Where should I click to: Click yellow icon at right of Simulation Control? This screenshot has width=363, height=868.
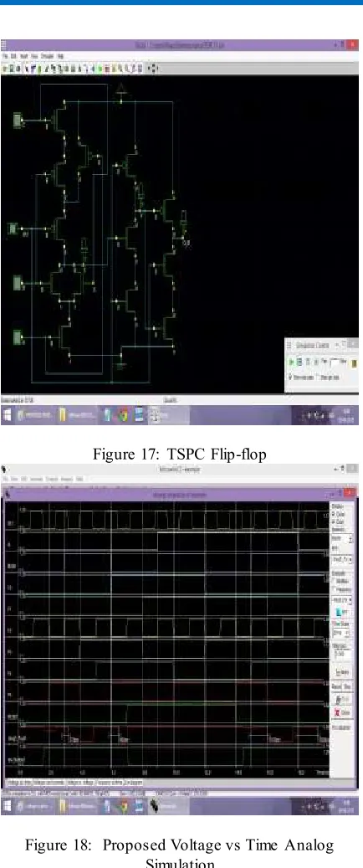(354, 362)
